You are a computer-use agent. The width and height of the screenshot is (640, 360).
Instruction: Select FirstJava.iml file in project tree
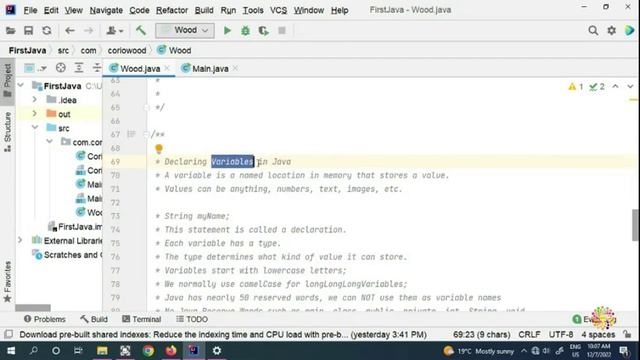point(75,227)
